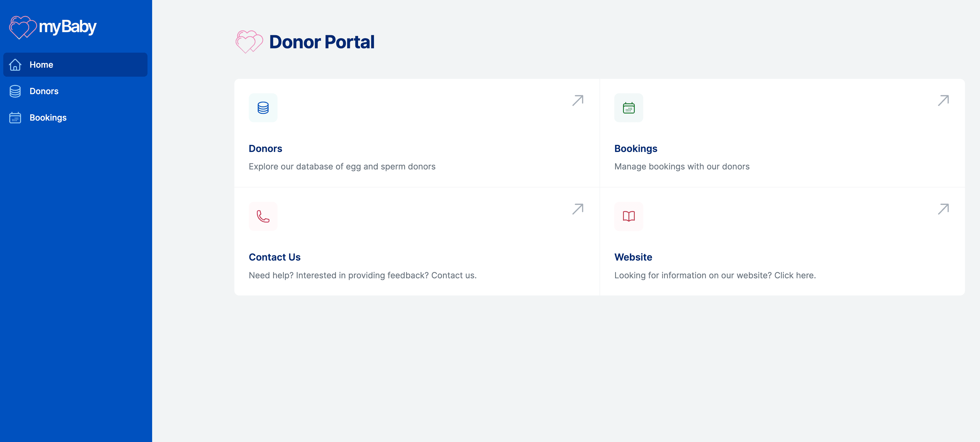980x442 pixels.
Task: Click the Contact Us card heading
Action: (x=274, y=257)
